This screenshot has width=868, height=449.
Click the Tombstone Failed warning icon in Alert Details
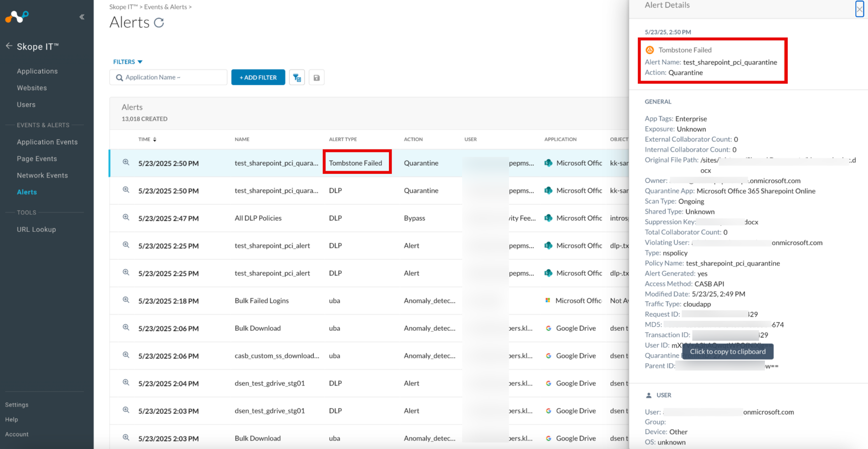[650, 49]
